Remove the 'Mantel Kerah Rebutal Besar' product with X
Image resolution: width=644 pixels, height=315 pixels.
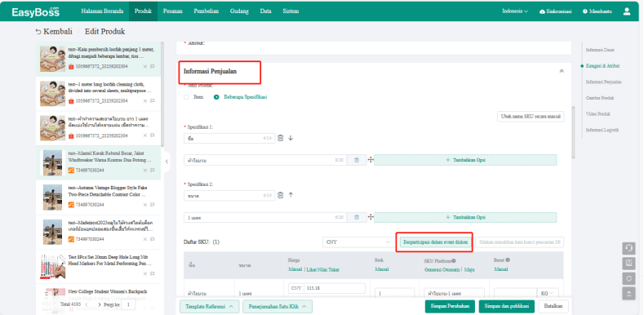(x=145, y=170)
